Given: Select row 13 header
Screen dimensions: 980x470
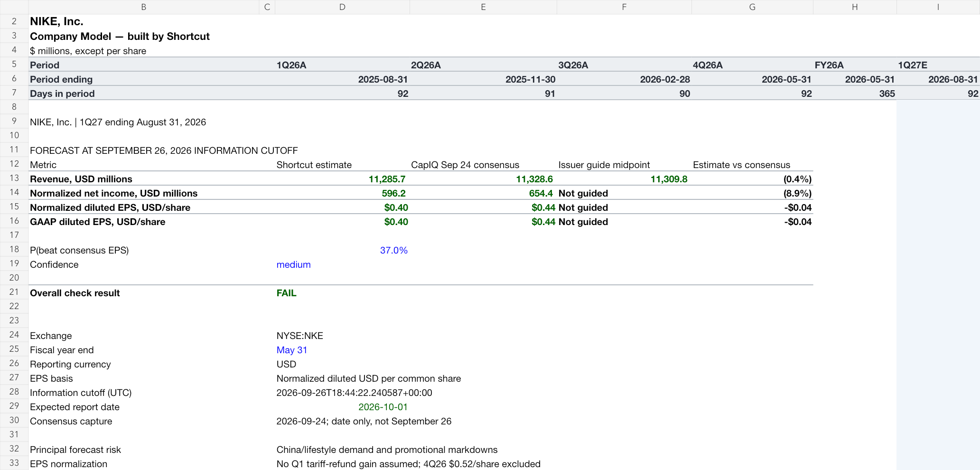Looking at the screenshot, I should pyautogui.click(x=14, y=178).
